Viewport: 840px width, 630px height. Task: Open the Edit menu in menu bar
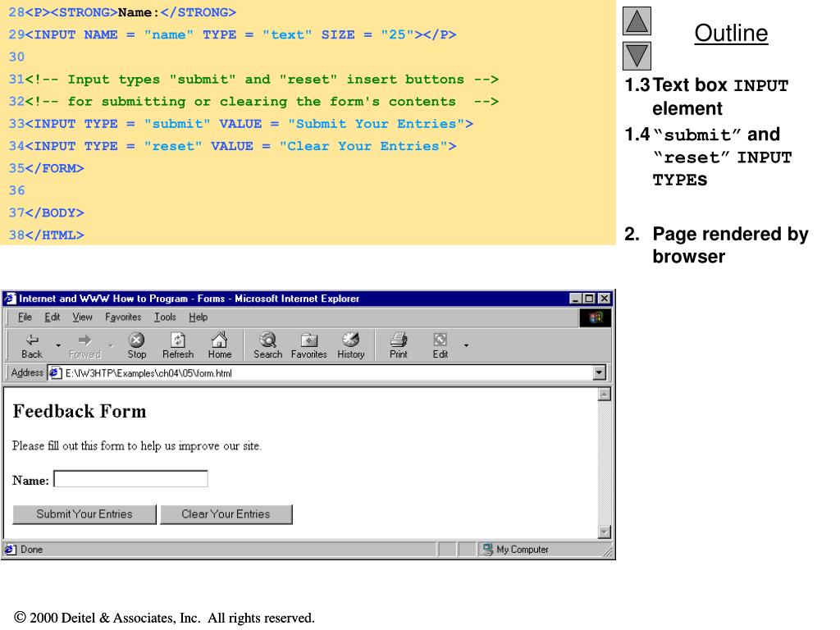pyautogui.click(x=52, y=317)
